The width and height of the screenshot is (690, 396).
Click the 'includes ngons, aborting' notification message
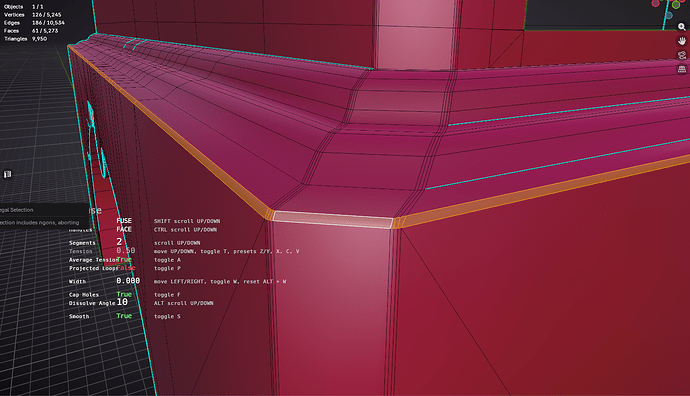tap(47, 223)
